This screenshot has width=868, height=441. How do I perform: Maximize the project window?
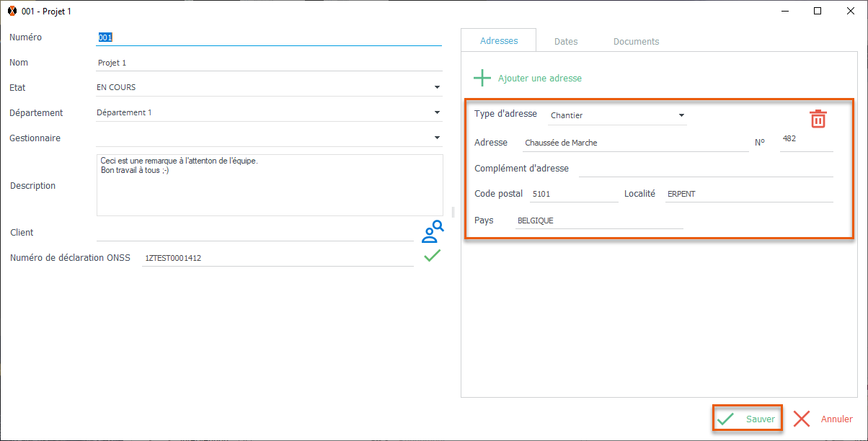point(818,12)
